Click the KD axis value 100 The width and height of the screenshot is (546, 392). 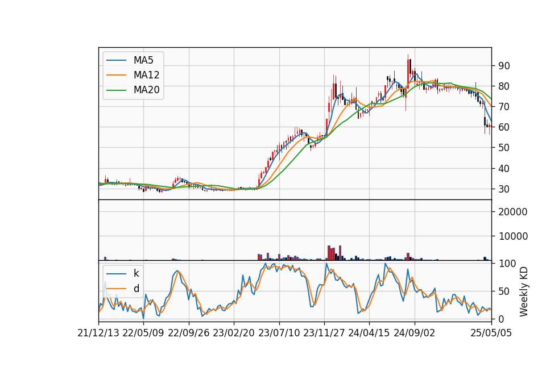pos(507,264)
